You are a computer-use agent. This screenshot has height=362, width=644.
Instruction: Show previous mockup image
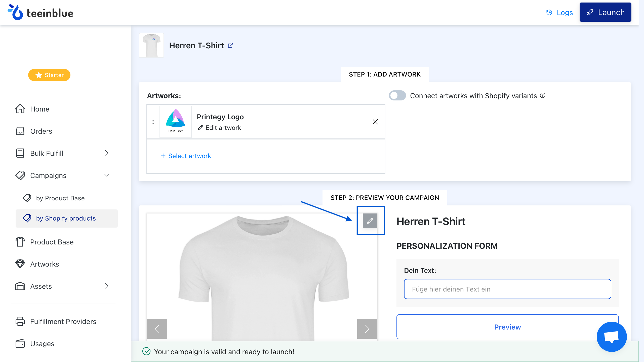click(x=157, y=329)
